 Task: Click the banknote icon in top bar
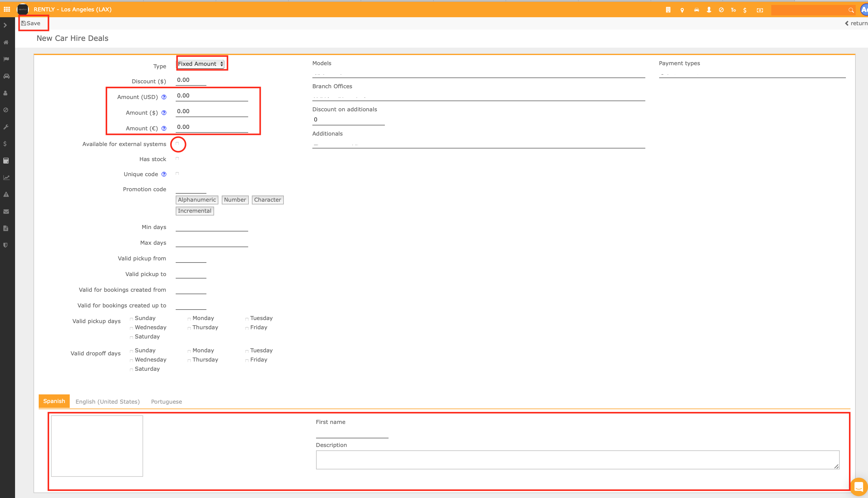coord(760,10)
